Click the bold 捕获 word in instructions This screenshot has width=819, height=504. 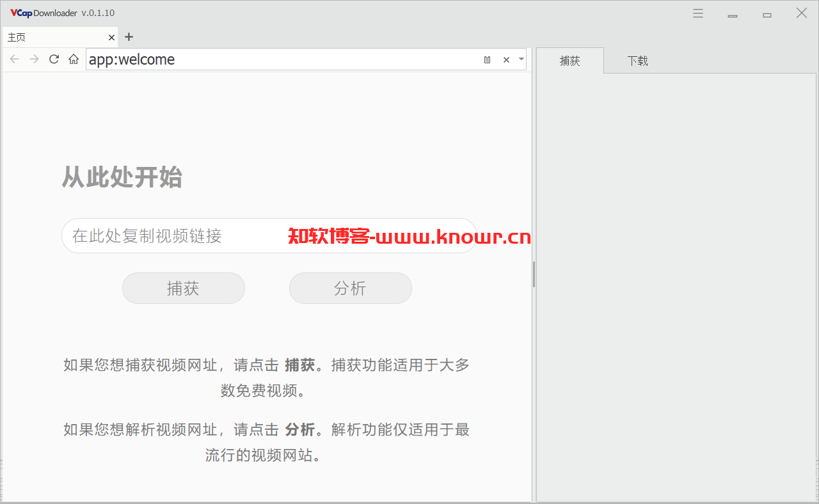(300, 365)
